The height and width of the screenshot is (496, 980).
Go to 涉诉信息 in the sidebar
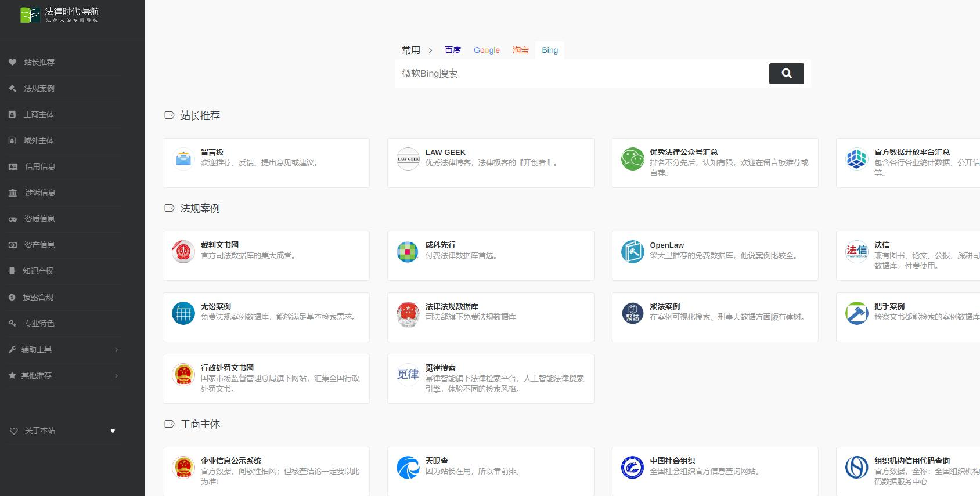(x=40, y=193)
